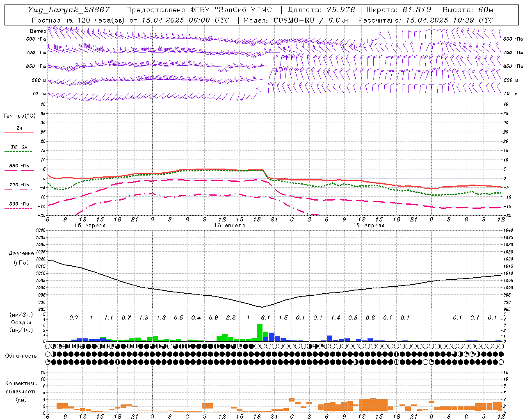Click the 2м temperature legend label
525x420 pixels.
[19, 128]
